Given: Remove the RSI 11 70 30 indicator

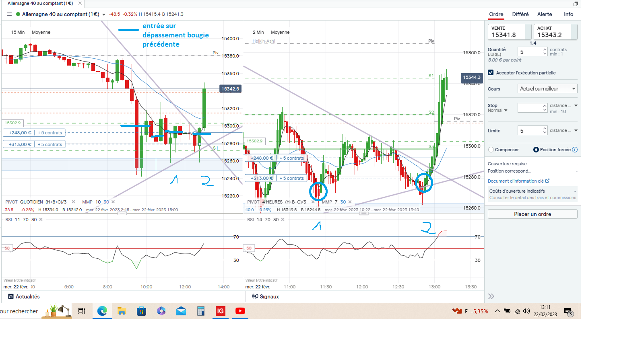Looking at the screenshot, I should [x=41, y=220].
